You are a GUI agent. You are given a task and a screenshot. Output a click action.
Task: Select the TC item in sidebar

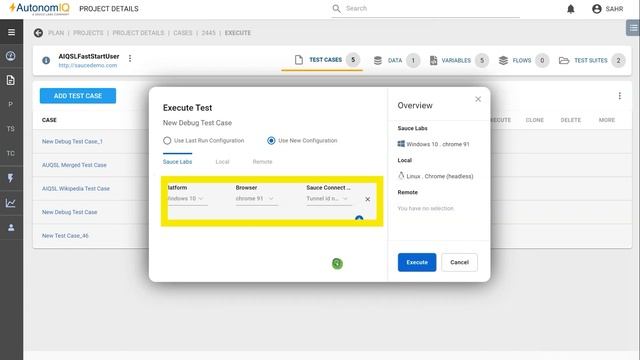[x=11, y=153]
